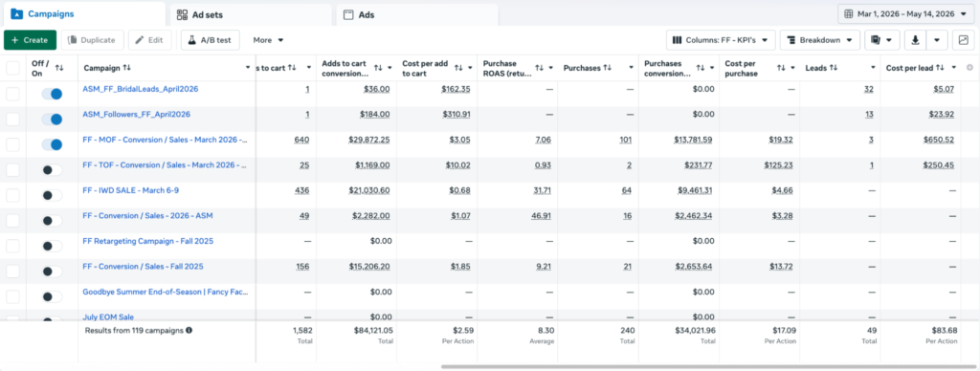This screenshot has height=371, width=980.
Task: Switch to the Ad sets tab
Action: (250, 14)
